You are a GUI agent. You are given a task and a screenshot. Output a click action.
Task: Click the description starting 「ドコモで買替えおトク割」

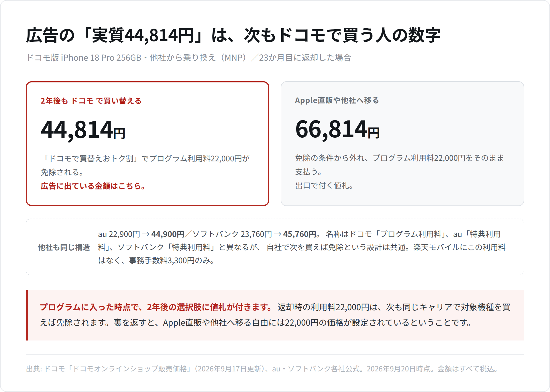coord(145,165)
